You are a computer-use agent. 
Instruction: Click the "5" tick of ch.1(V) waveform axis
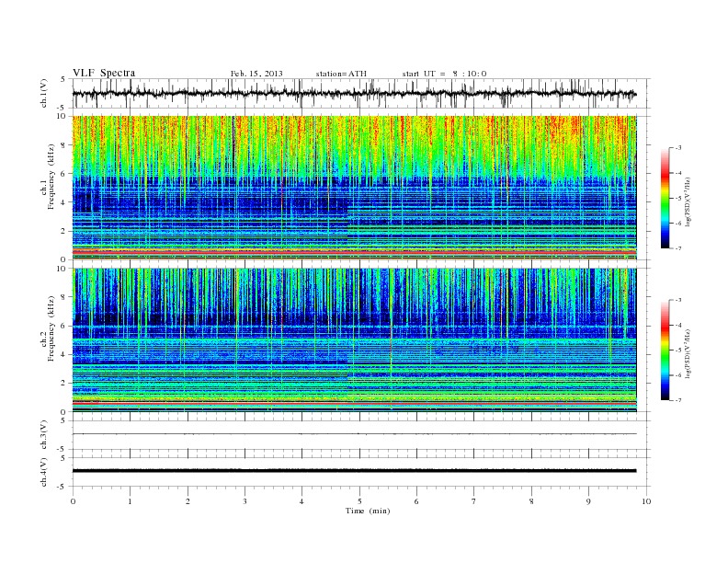[63, 79]
